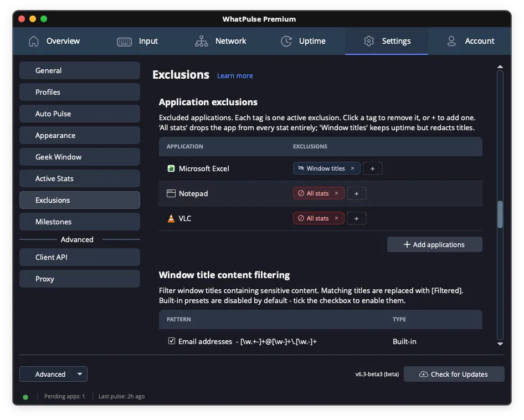
Task: Click the Built-in type cell
Action: (x=404, y=341)
